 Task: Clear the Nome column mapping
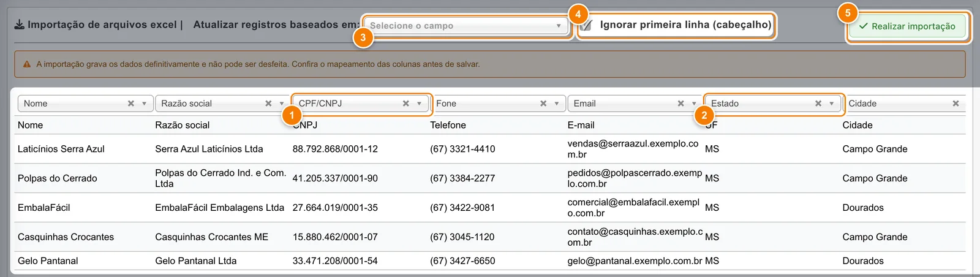click(130, 104)
